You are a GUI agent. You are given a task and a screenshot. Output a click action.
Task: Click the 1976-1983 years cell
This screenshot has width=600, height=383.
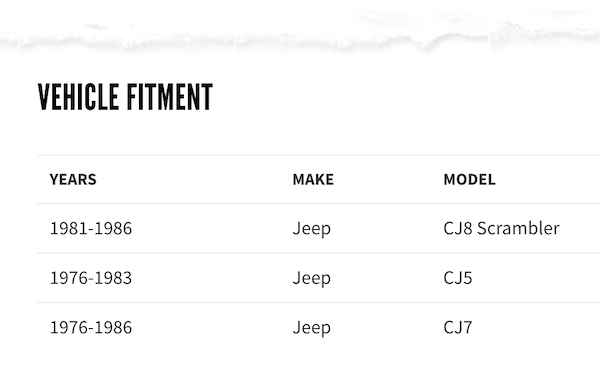[x=91, y=278]
